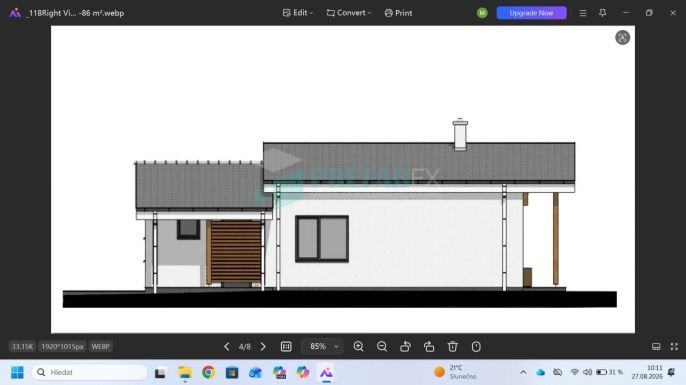Image resolution: width=686 pixels, height=385 pixels.
Task: Go to the next image
Action: 263,346
